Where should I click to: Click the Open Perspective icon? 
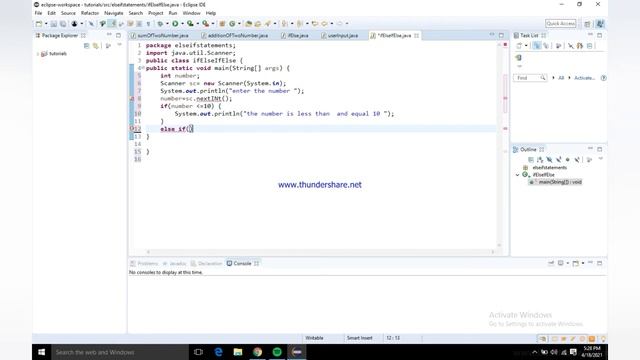587,24
